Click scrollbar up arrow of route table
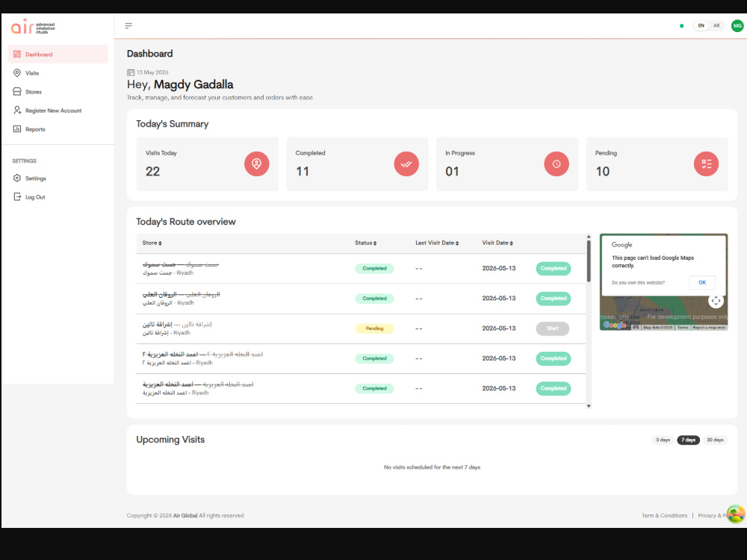Viewport: 747px width, 560px height. click(589, 237)
